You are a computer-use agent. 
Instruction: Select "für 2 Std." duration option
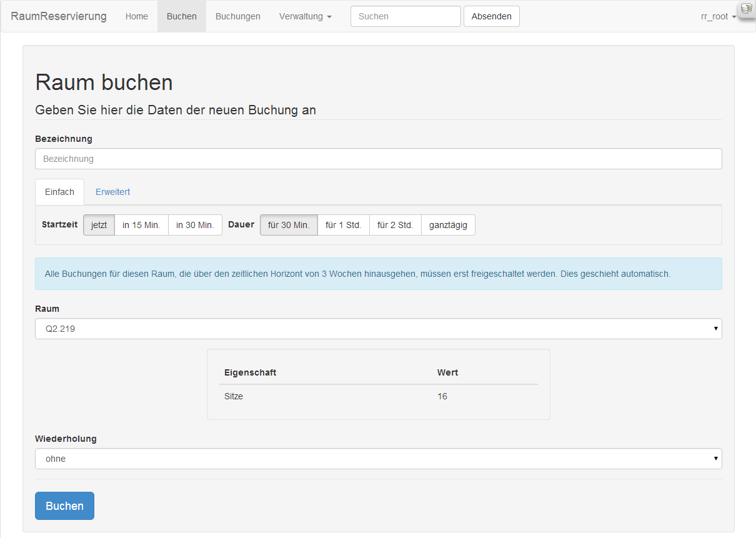click(395, 224)
